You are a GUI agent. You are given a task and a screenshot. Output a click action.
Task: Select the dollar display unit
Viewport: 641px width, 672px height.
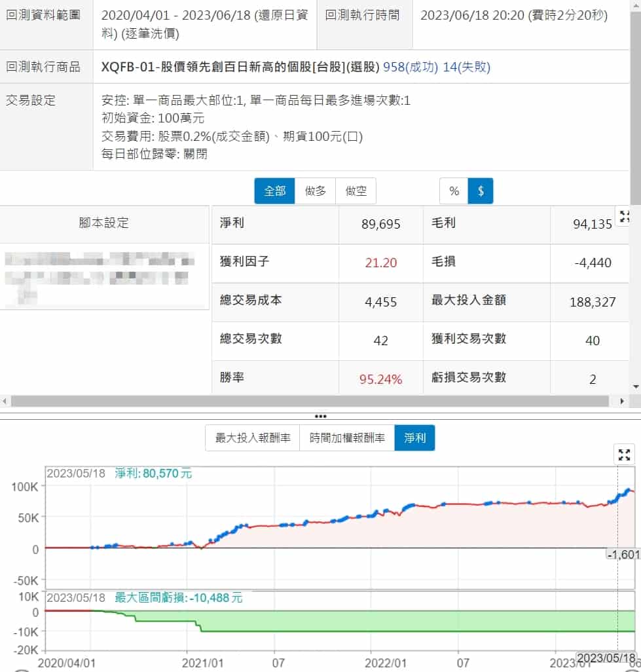481,191
